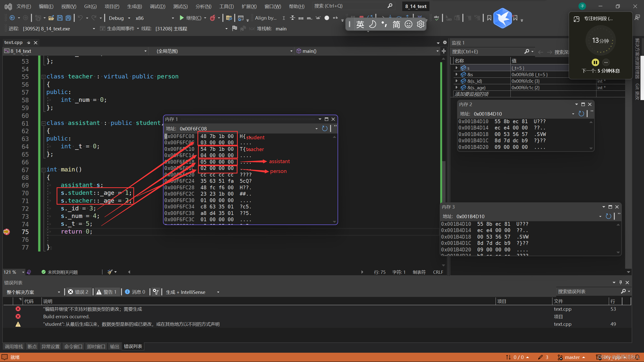Click the master branch status button
Image resolution: width=644 pixels, height=362 pixels.
point(572,357)
